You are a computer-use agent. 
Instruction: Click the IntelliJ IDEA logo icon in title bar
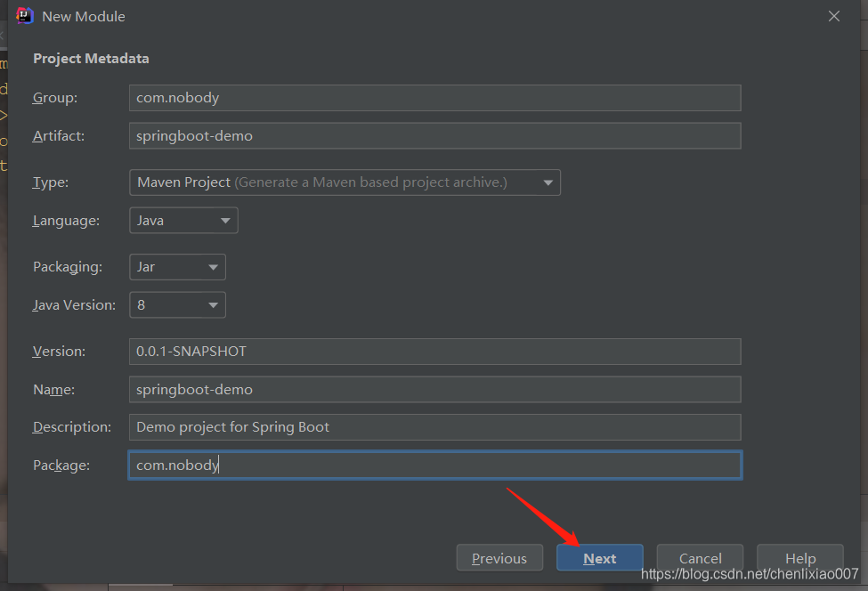[x=25, y=16]
